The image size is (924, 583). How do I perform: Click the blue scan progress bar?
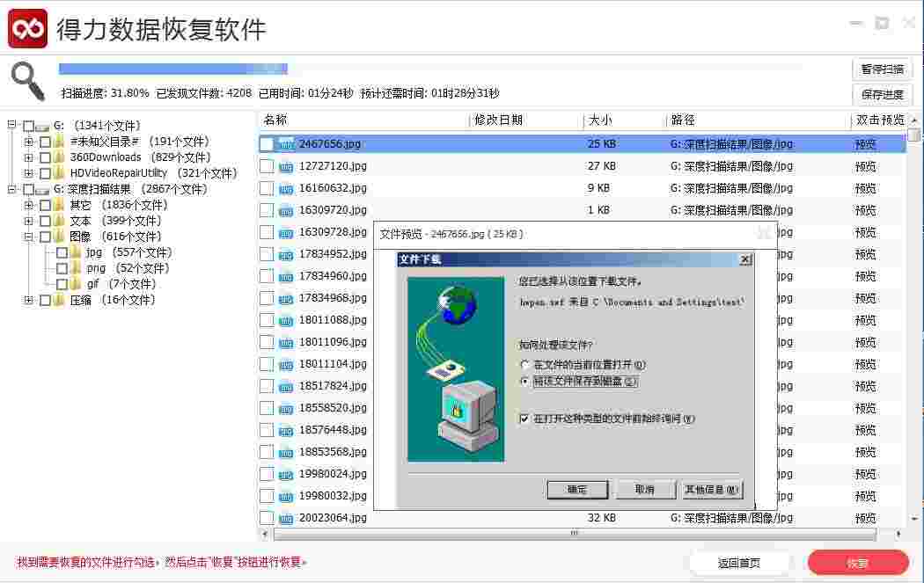pyautogui.click(x=172, y=68)
